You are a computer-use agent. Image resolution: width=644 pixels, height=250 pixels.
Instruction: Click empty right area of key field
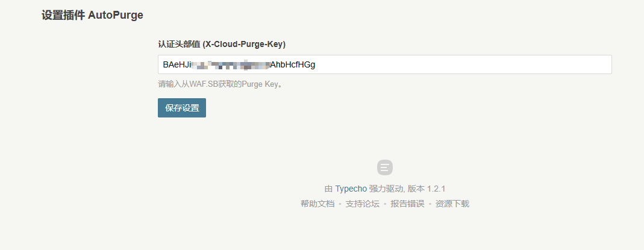(464, 65)
